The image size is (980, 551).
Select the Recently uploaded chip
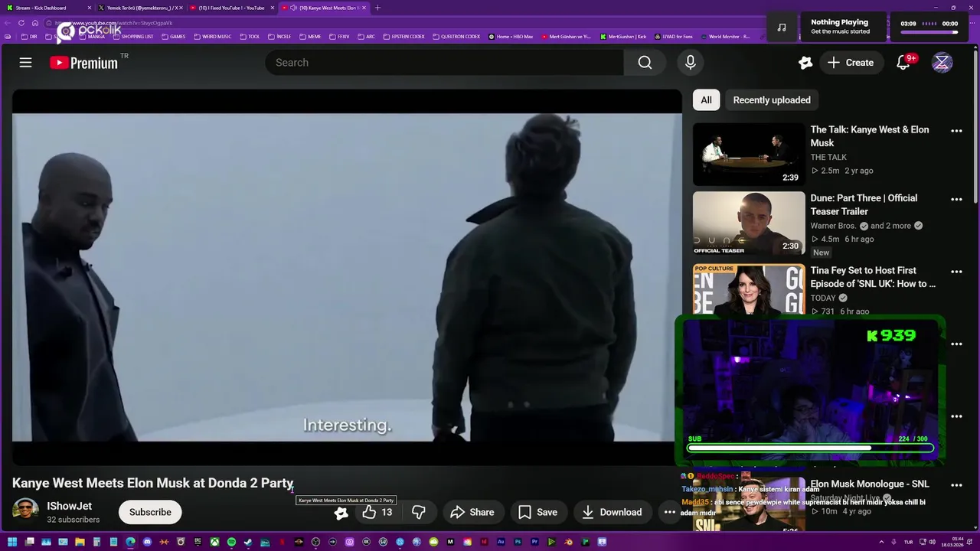coord(772,100)
